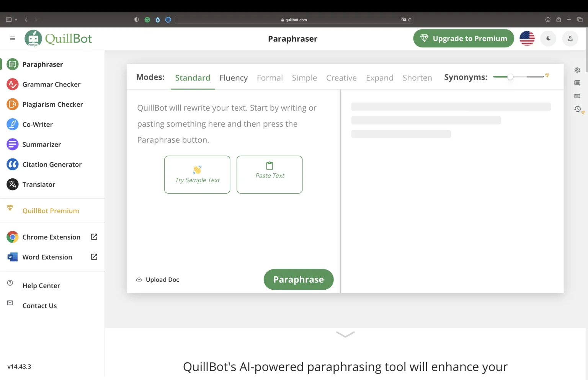
Task: Select the Co-Writer tool
Action: tap(38, 124)
